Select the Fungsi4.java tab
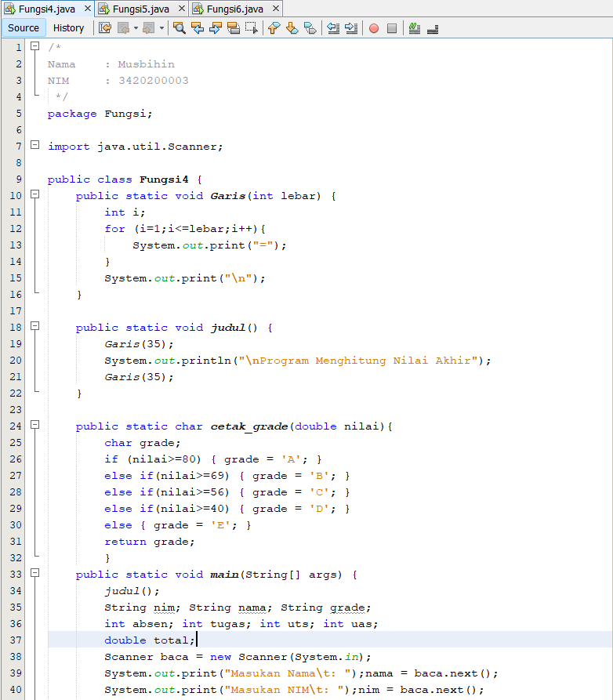Screen dimensions: 613x700 pyautogui.click(x=47, y=9)
